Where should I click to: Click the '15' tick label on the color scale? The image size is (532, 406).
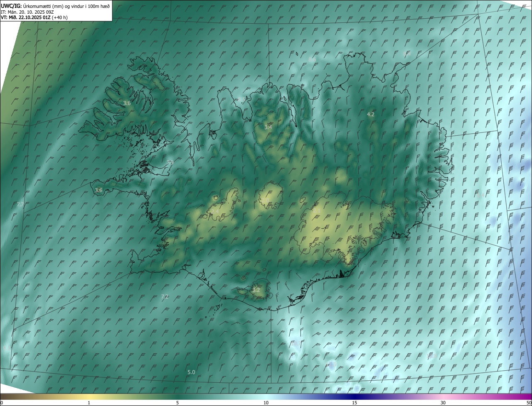point(355,403)
